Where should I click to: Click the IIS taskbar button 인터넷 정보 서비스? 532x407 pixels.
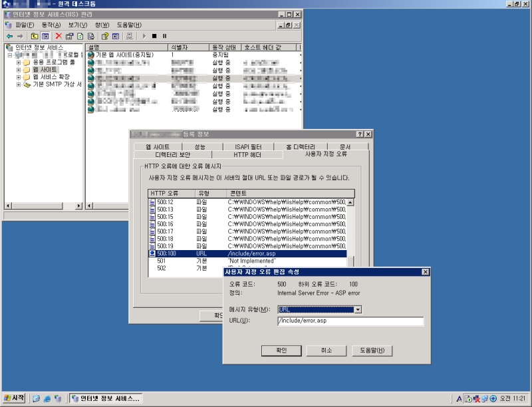click(x=106, y=398)
